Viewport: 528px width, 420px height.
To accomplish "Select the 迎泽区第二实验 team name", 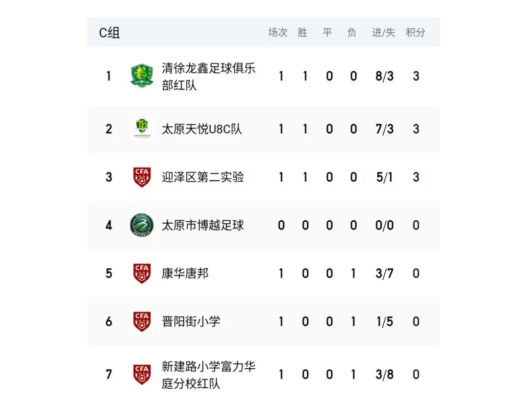I will [x=203, y=177].
